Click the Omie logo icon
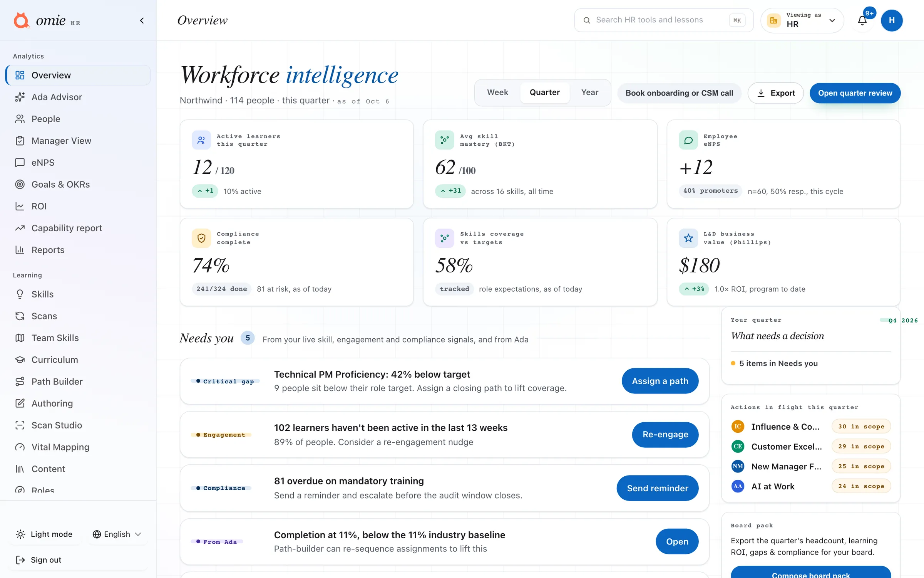The width and height of the screenshot is (924, 578). point(22,20)
